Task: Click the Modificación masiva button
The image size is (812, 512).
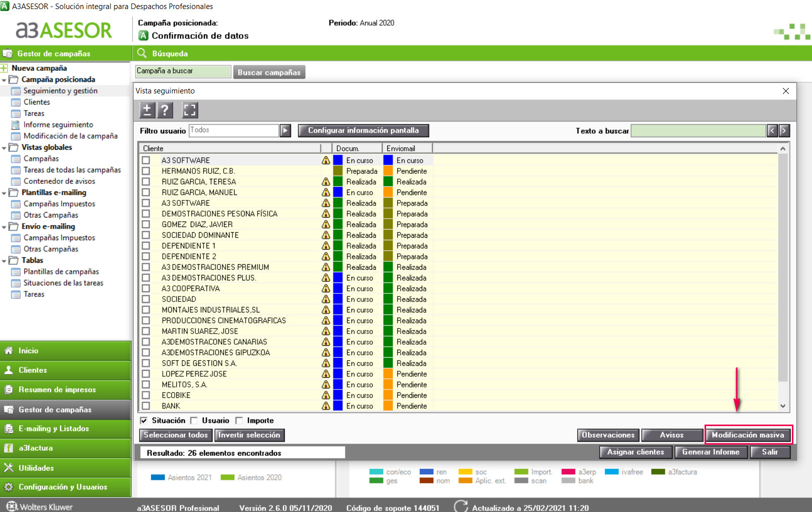Action: click(748, 435)
